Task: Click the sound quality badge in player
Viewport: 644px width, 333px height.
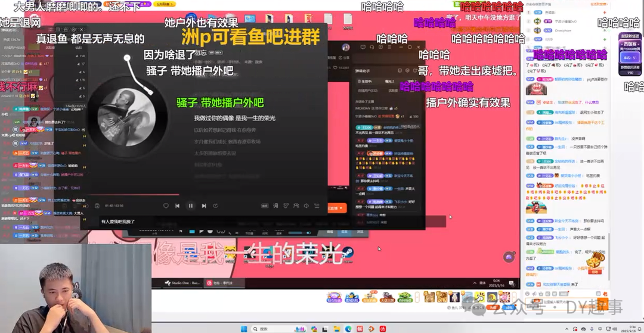Action: pos(265,206)
